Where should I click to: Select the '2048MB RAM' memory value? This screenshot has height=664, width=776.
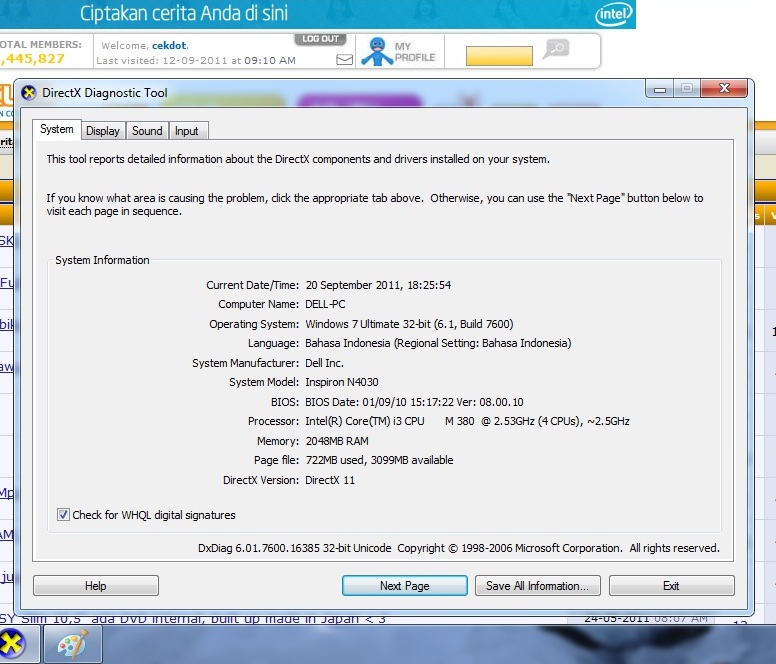(337, 441)
